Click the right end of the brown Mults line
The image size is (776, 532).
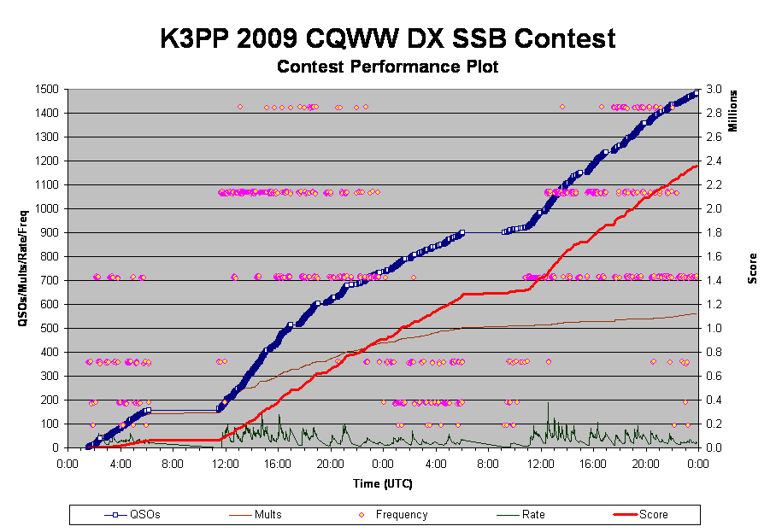click(x=696, y=313)
